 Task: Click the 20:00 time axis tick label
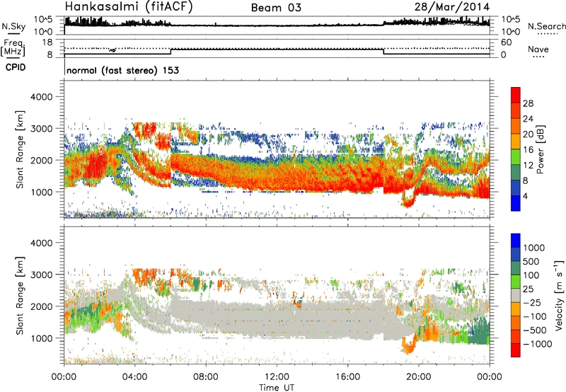(x=418, y=377)
